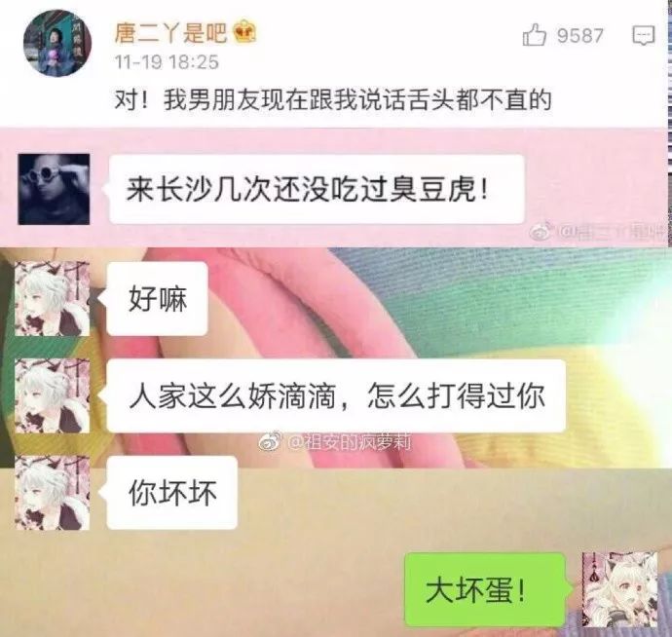Click the Weibo logo watermark near top right
The height and width of the screenshot is (637, 672).
click(x=541, y=233)
